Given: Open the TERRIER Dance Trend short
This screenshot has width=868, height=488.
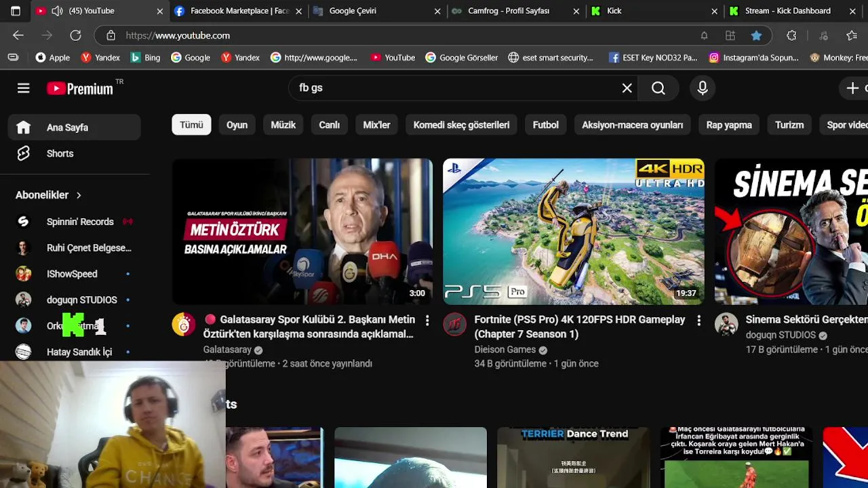Looking at the screenshot, I should [x=573, y=457].
